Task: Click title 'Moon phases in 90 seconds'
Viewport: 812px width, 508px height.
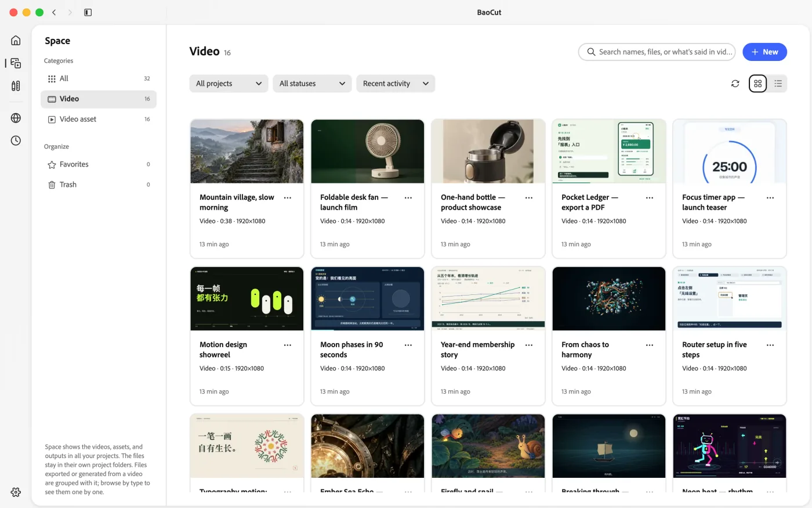Action: tap(351, 350)
